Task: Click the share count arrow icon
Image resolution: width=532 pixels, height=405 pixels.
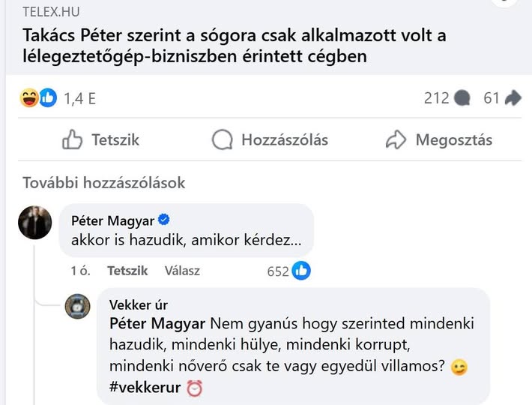Action: (x=513, y=97)
